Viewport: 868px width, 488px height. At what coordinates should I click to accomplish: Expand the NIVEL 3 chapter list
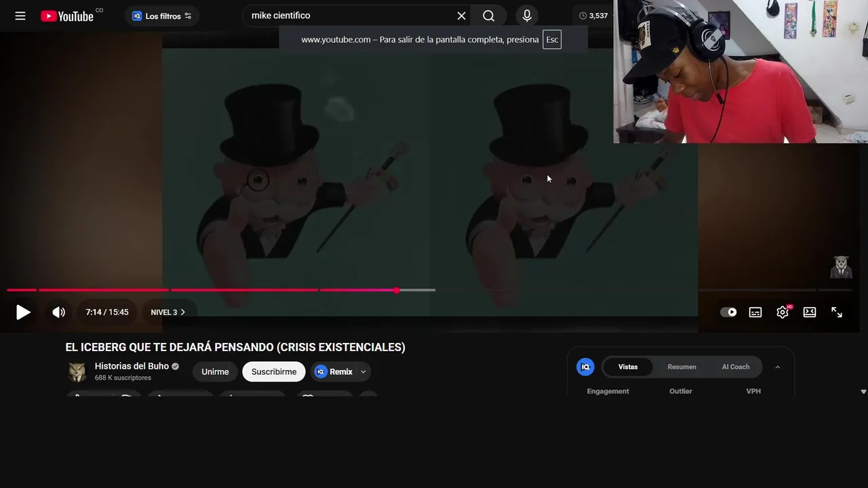167,312
